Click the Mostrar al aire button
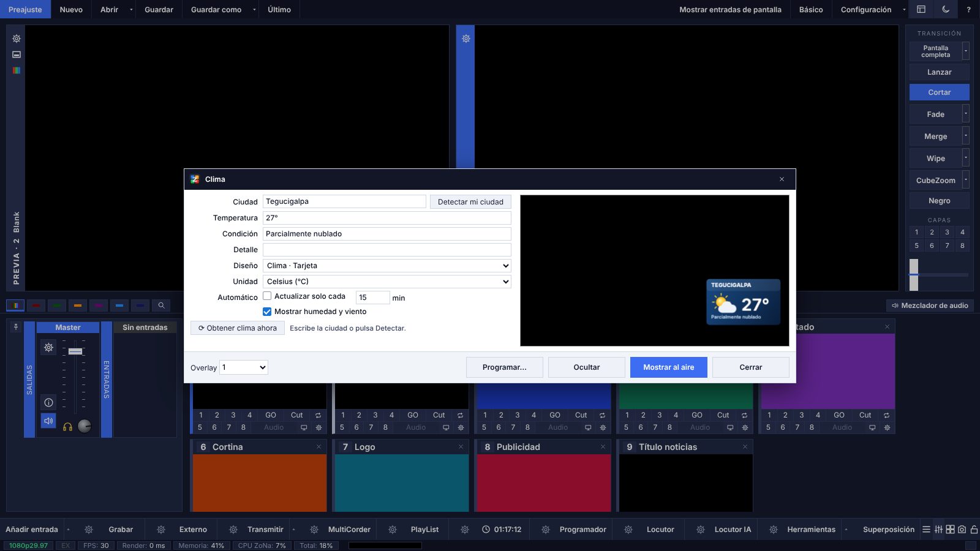This screenshot has height=551, width=980. 669,367
